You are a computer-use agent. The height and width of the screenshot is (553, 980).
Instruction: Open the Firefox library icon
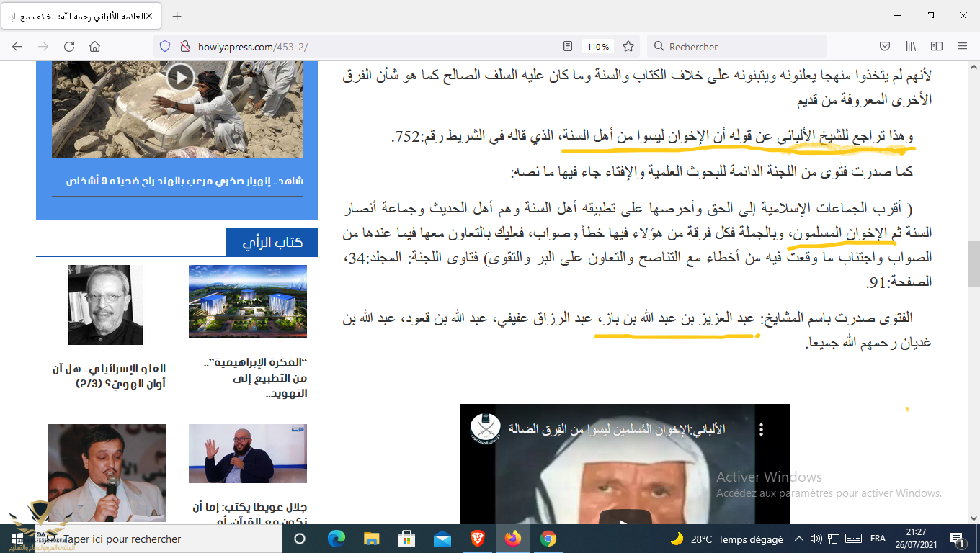click(x=911, y=46)
